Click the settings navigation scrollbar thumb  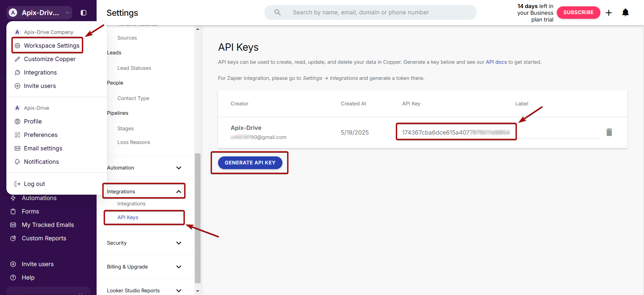tap(198, 218)
